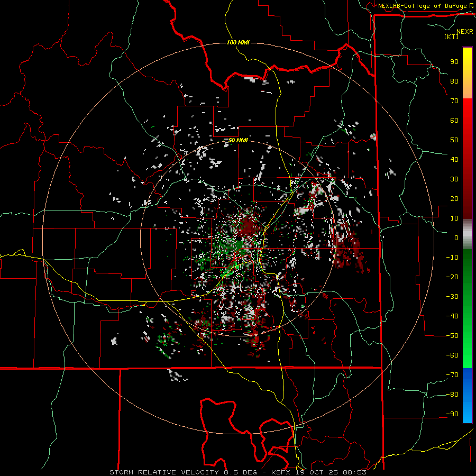
Task: Click the 30 value on the velocity scale
Action: coord(454,179)
